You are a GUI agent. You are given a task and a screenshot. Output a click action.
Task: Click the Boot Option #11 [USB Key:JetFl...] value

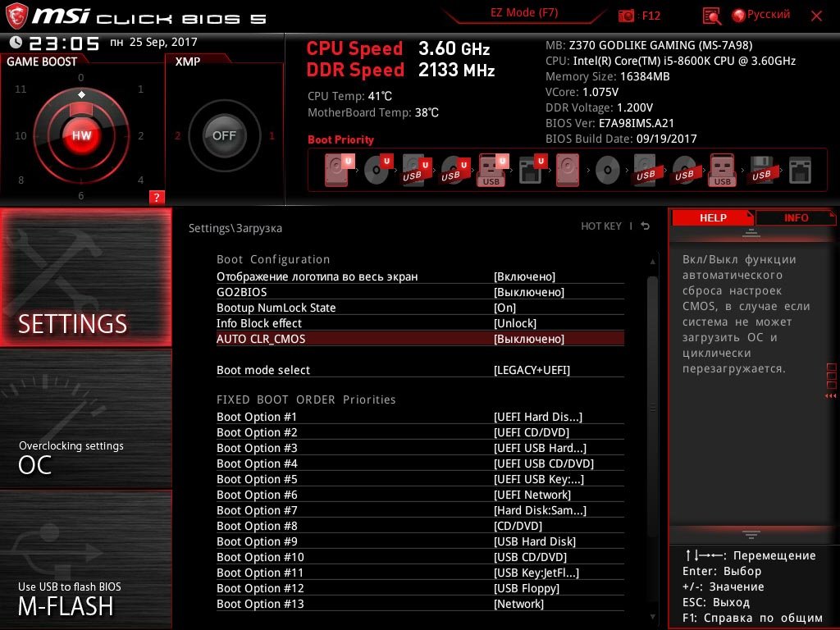(x=536, y=573)
